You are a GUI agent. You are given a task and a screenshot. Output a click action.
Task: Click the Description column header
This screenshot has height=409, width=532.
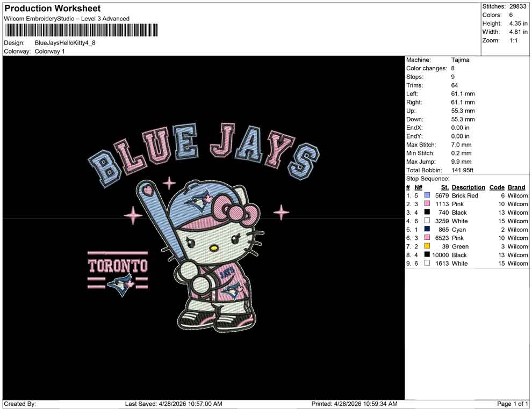pyautogui.click(x=468, y=187)
